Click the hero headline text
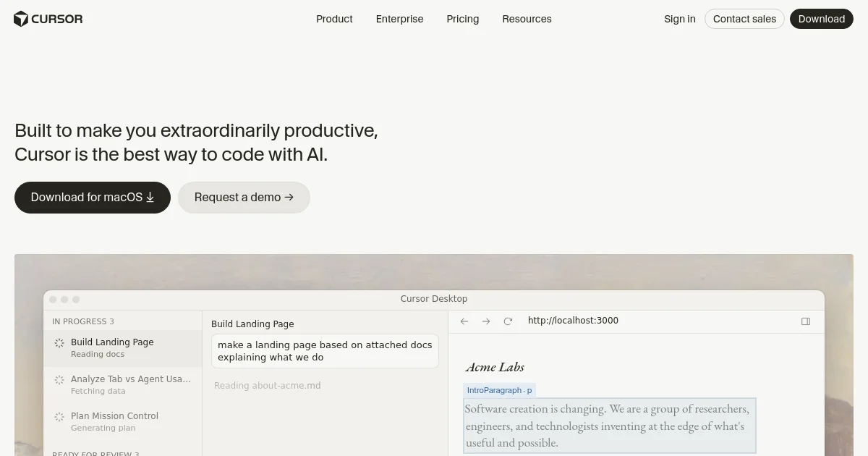Screen dimensions: 868x456 coord(196,143)
